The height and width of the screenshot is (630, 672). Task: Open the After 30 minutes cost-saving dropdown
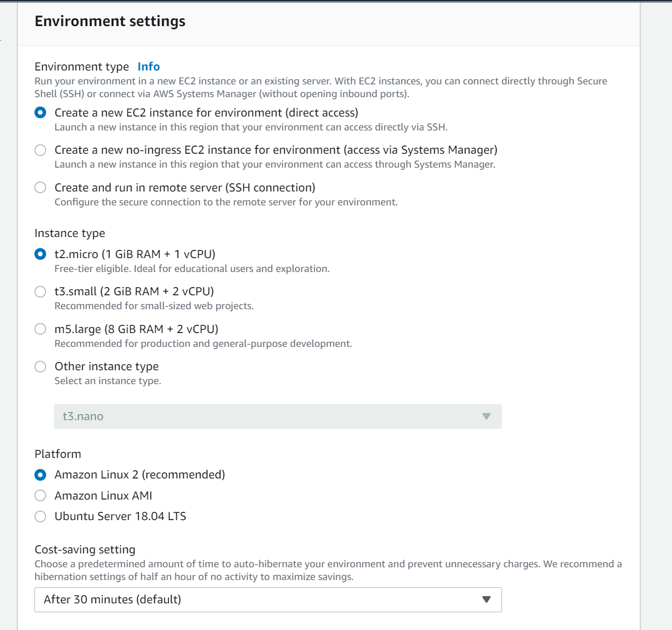click(x=268, y=599)
